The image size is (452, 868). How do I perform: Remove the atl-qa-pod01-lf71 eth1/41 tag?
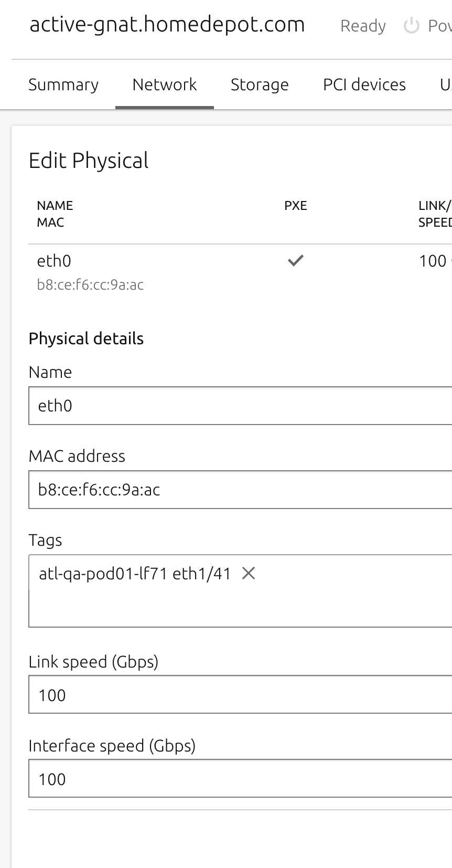click(x=249, y=574)
